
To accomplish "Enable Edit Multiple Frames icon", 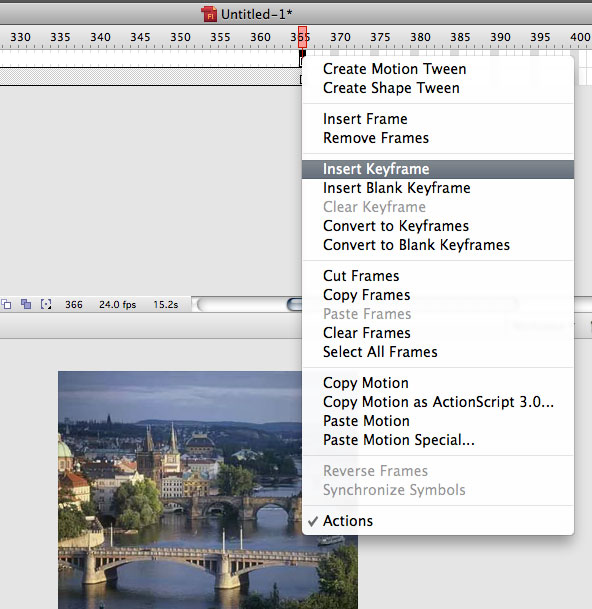I will (x=26, y=304).
